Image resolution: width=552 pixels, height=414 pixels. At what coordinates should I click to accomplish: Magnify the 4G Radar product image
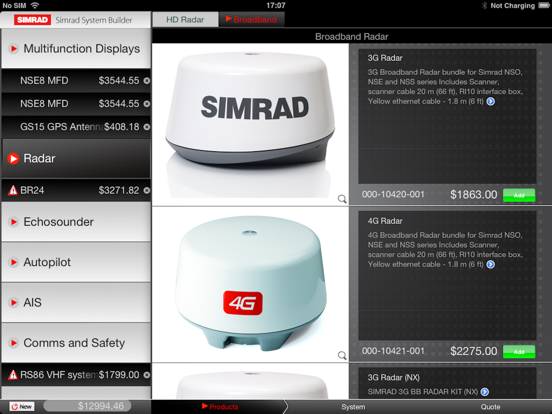tap(342, 355)
